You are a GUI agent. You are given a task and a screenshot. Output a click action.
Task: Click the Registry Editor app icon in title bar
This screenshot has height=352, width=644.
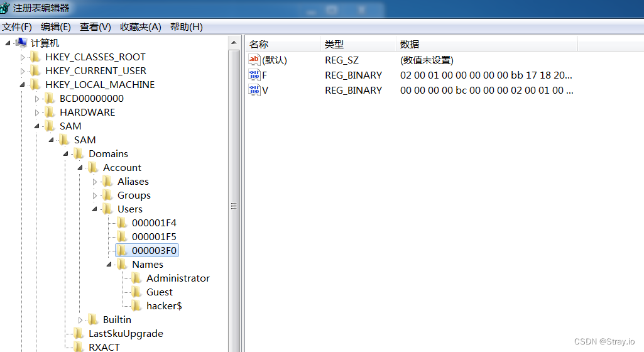point(4,8)
